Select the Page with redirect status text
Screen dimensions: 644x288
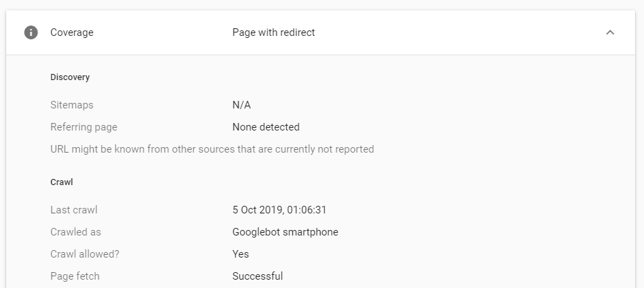tap(274, 32)
